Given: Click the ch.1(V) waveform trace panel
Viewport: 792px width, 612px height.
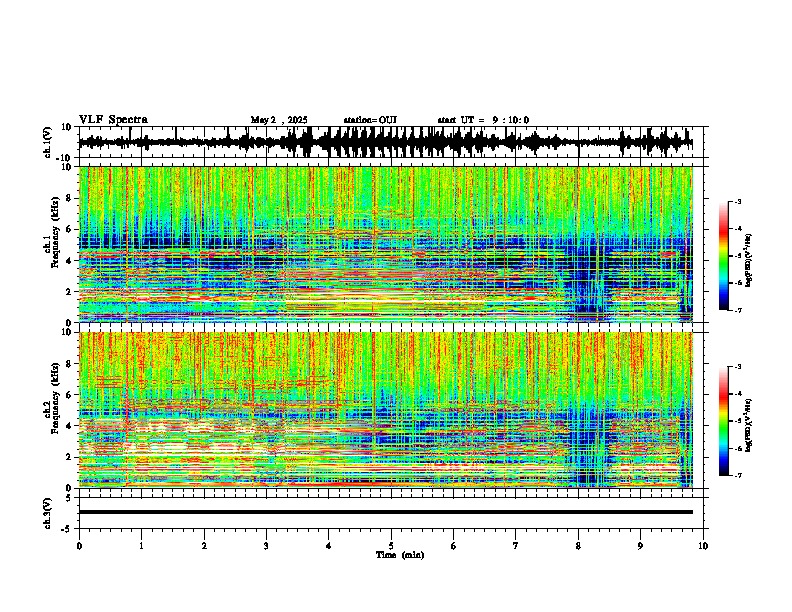Looking at the screenshot, I should pyautogui.click(x=393, y=142).
